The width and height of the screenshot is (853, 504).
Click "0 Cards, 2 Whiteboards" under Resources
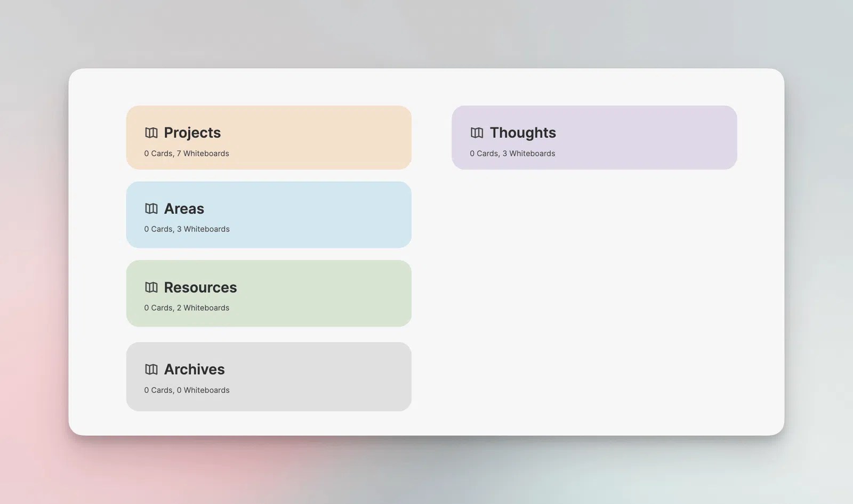tap(187, 308)
